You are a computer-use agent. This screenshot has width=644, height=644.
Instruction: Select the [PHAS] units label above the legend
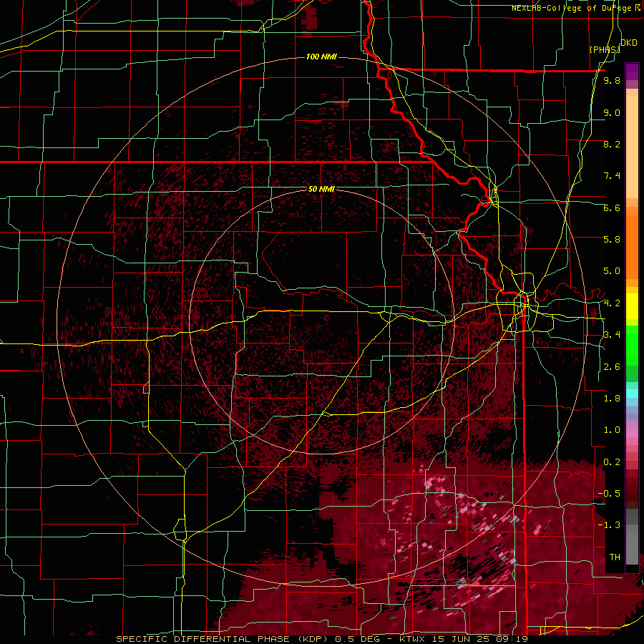(x=605, y=49)
